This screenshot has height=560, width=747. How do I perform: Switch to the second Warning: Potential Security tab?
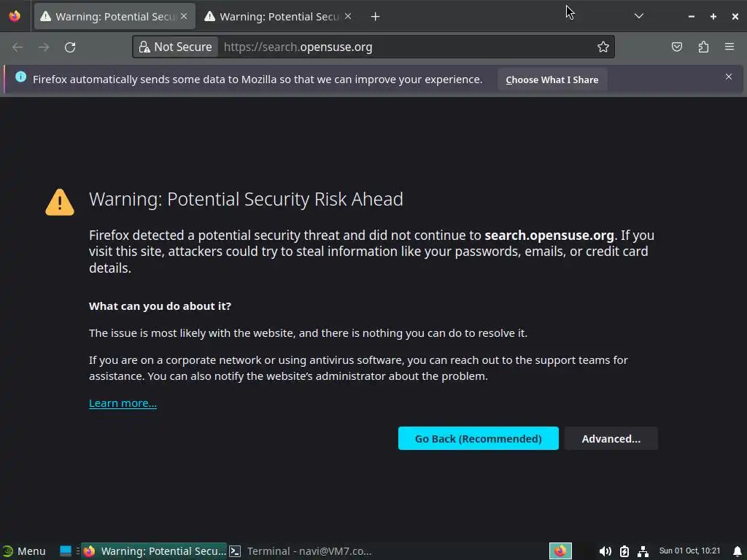point(279,17)
